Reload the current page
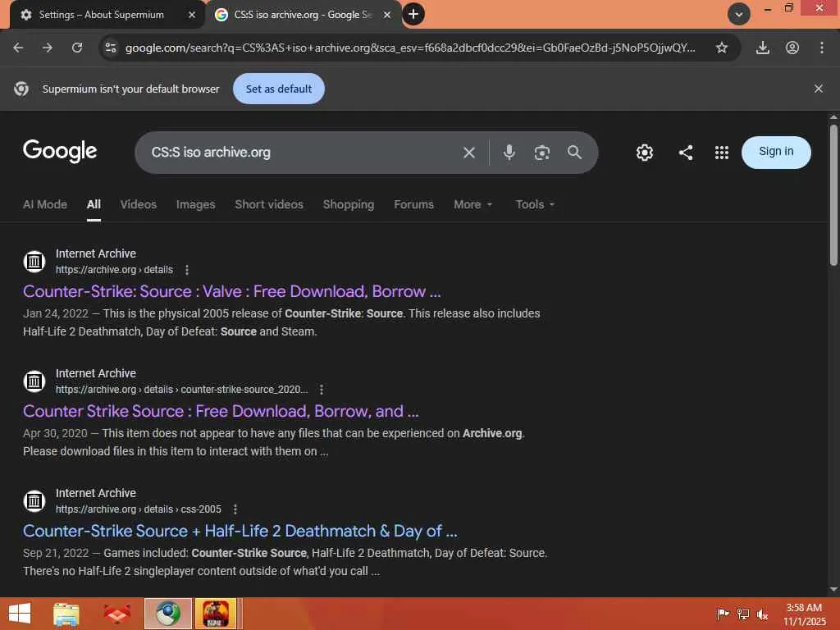 pyautogui.click(x=77, y=48)
